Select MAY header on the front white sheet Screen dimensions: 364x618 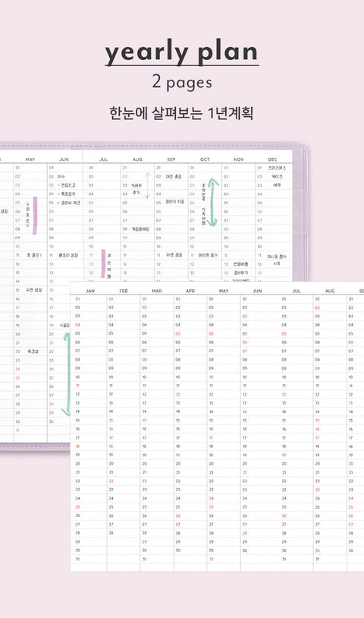tap(224, 291)
